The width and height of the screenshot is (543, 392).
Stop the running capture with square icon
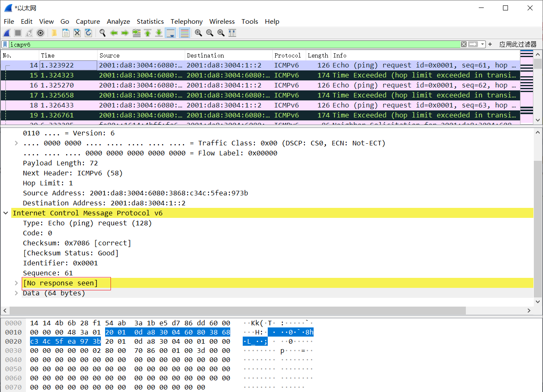[18, 33]
